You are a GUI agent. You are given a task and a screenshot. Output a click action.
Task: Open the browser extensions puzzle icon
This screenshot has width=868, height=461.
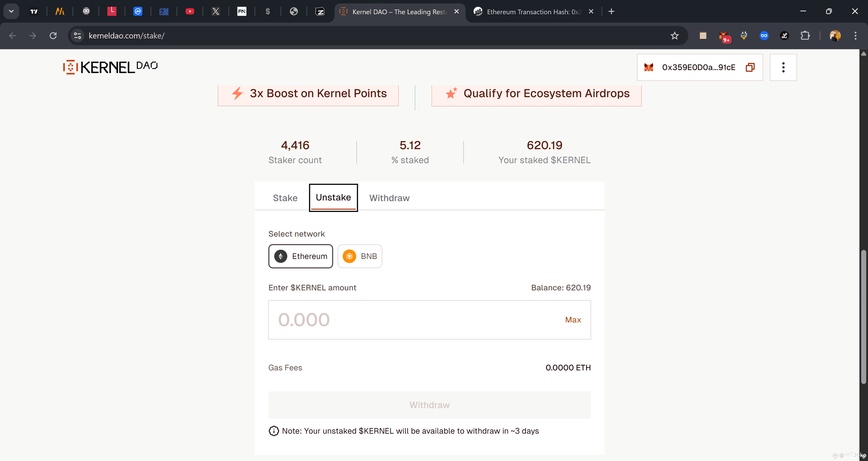click(805, 36)
